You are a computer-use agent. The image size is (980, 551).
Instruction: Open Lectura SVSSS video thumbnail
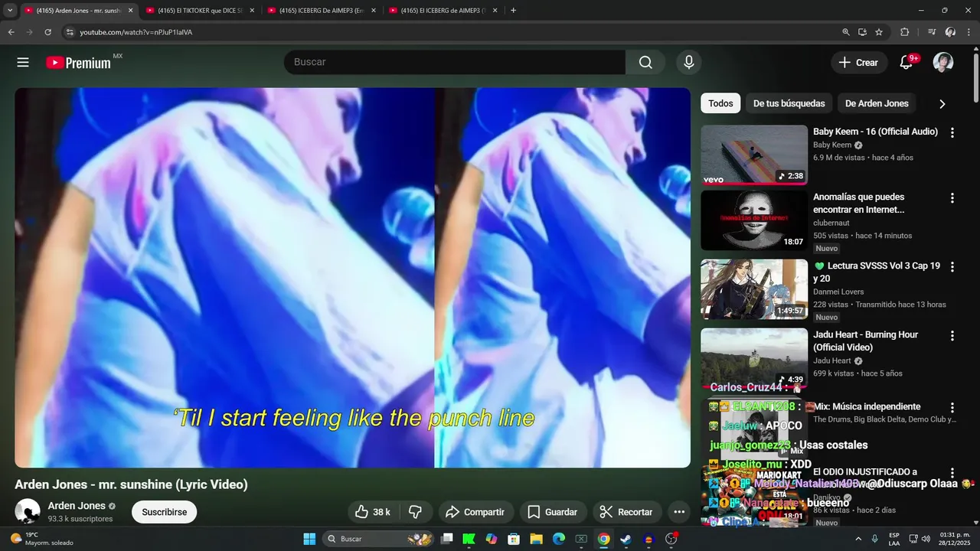(754, 289)
